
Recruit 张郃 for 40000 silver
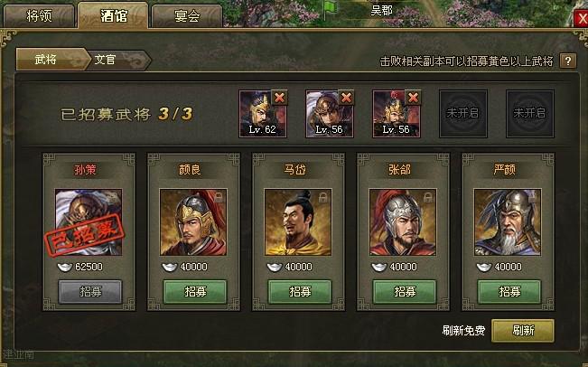pos(405,291)
